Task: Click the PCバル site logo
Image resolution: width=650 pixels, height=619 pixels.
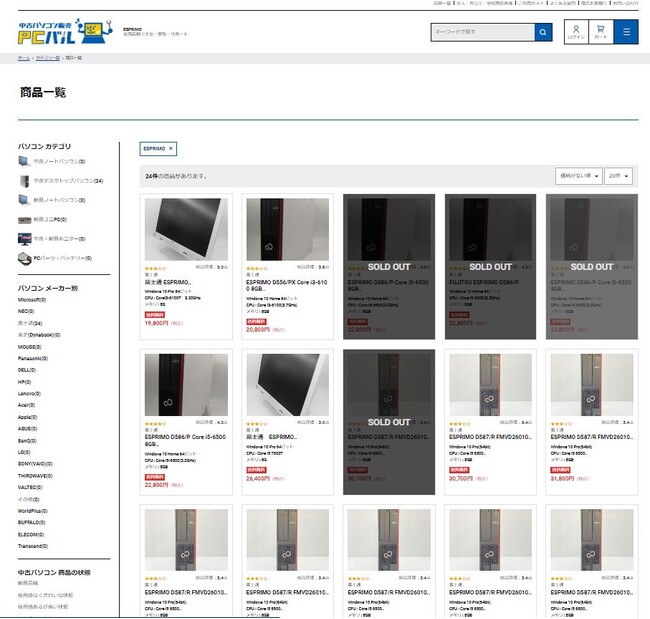Action: pyautogui.click(x=63, y=32)
